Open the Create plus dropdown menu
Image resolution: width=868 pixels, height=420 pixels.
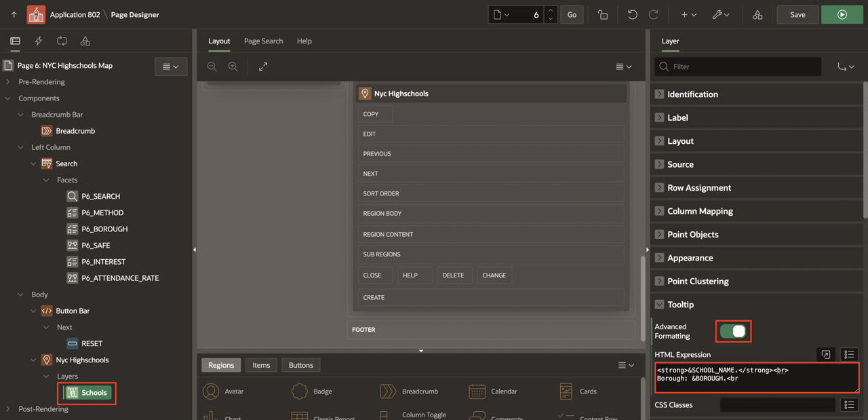(688, 14)
